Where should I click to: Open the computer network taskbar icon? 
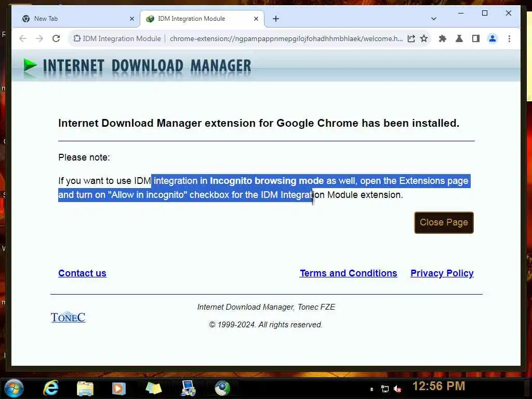click(x=188, y=388)
